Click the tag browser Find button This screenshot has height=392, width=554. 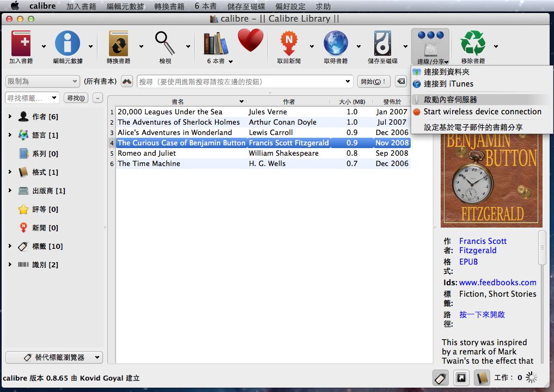76,98
